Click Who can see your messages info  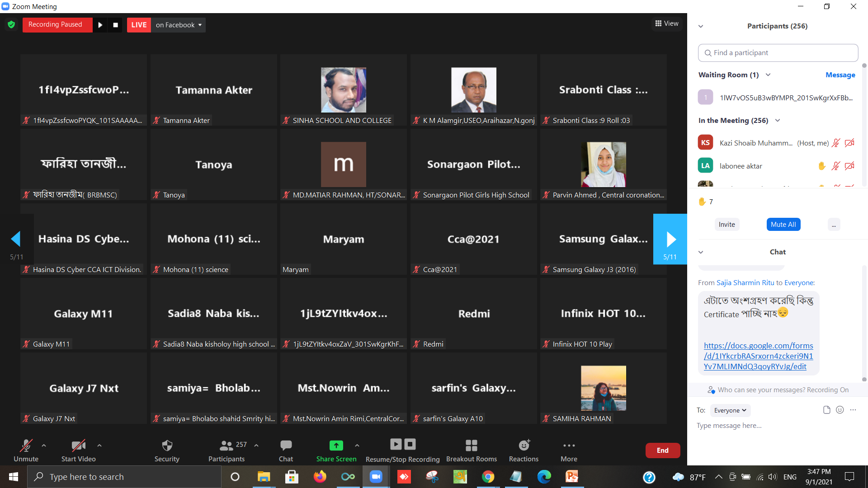click(778, 390)
